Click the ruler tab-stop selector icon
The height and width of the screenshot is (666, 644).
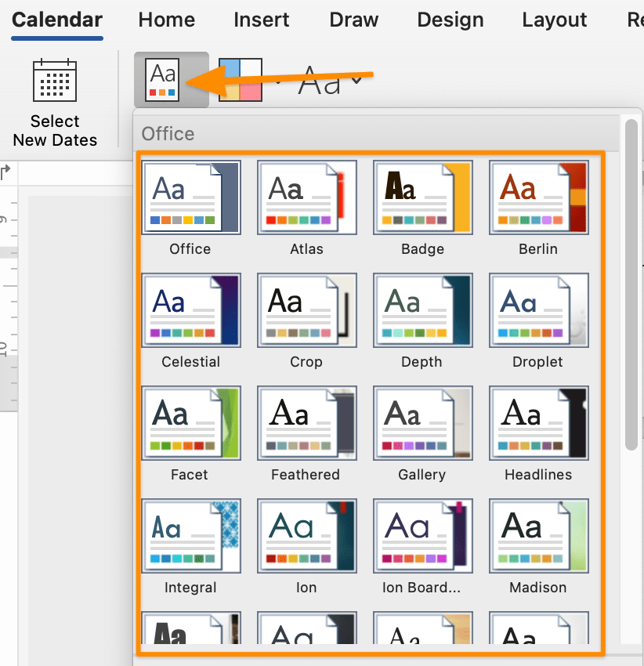click(6, 173)
